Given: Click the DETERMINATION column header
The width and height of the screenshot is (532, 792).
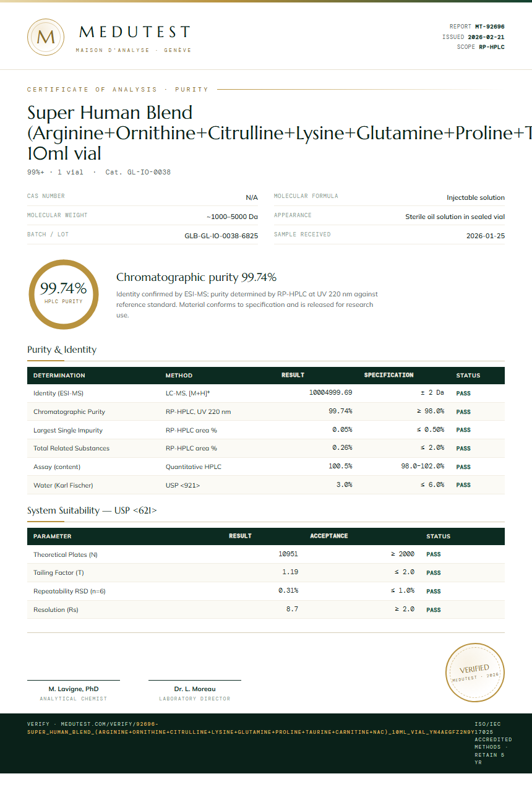Looking at the screenshot, I should [x=59, y=376].
